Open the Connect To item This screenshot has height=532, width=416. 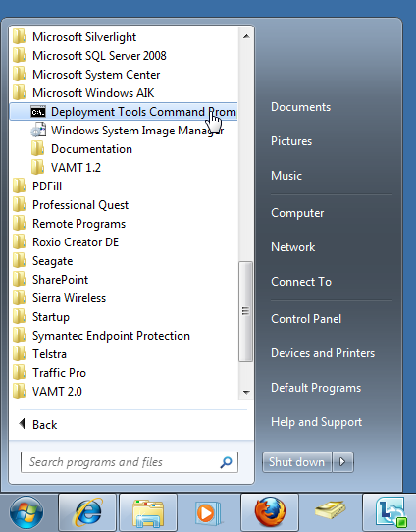coord(301,282)
